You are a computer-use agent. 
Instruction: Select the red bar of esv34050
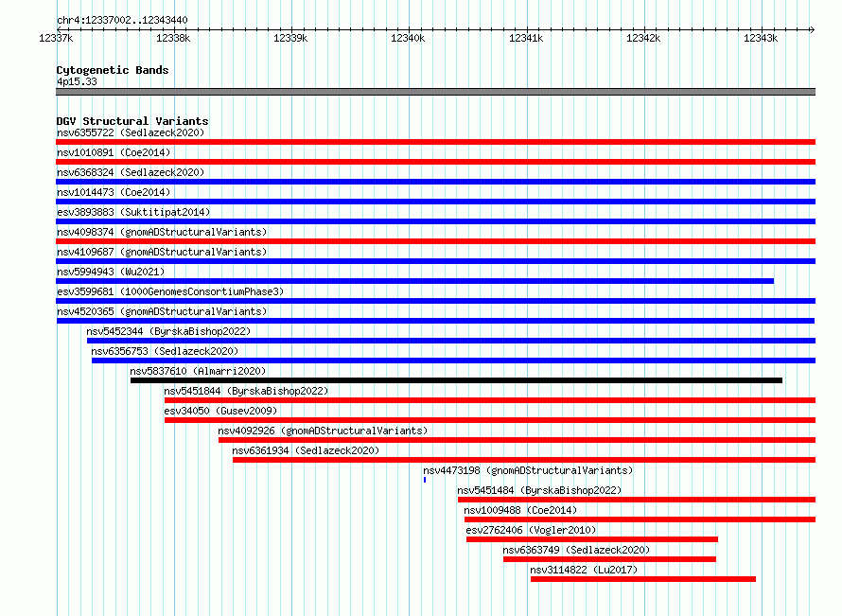click(490, 420)
